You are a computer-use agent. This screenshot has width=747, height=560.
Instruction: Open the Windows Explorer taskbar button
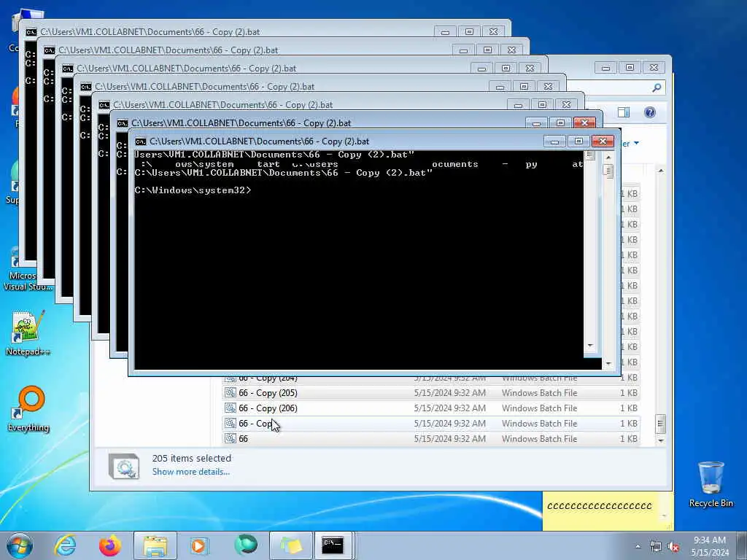(155, 545)
